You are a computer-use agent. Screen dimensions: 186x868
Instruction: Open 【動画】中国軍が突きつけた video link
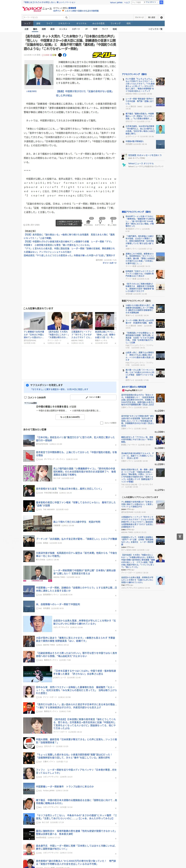pos(84,93)
